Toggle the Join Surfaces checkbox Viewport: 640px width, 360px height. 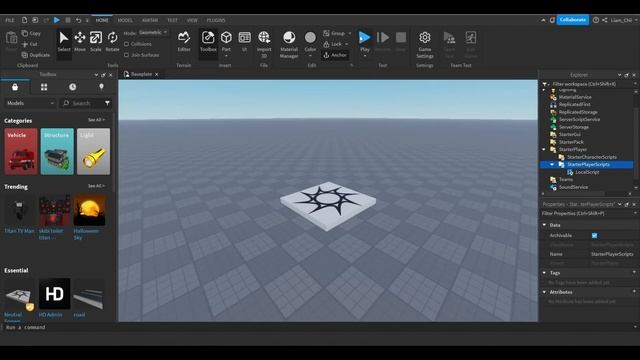coord(127,55)
